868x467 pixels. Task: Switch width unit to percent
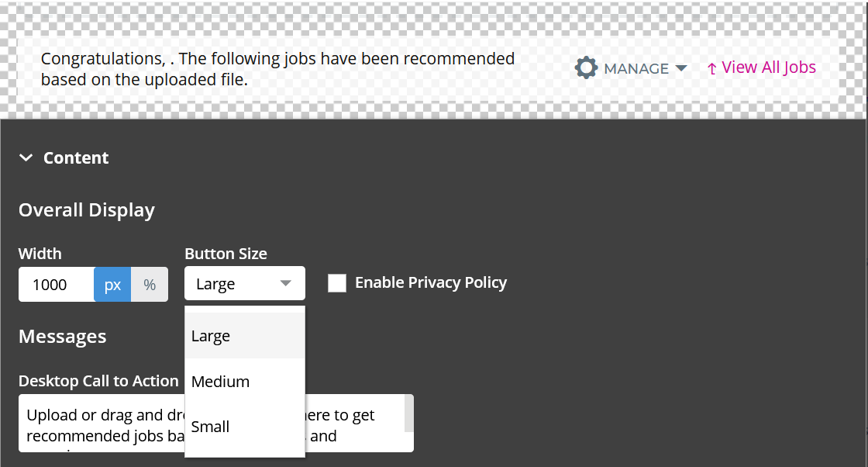[150, 284]
